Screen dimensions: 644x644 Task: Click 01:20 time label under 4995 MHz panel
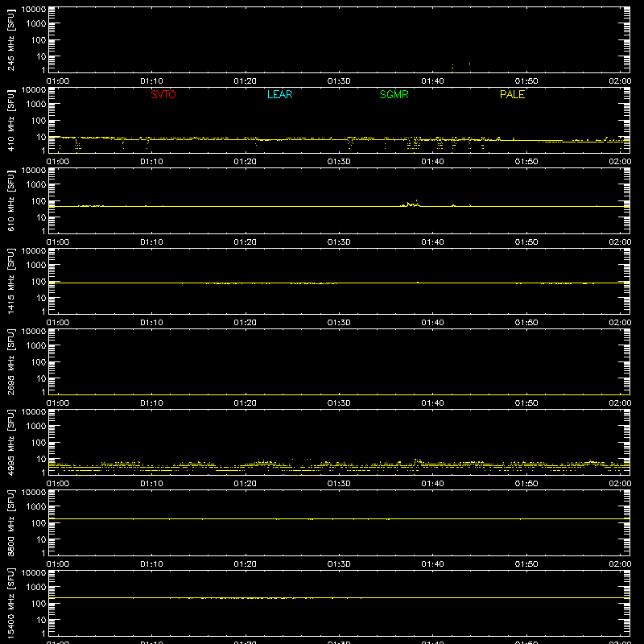pos(246,484)
